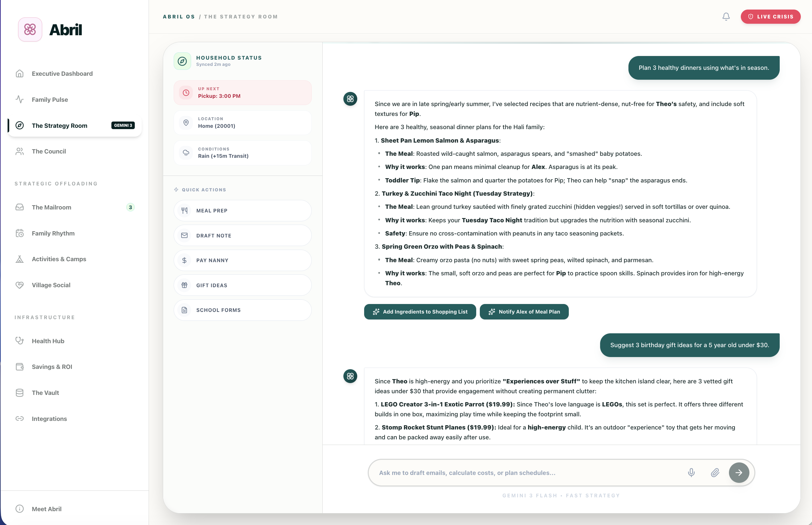The height and width of the screenshot is (525, 812).
Task: Select Family Pulse in sidebar
Action: [x=50, y=99]
